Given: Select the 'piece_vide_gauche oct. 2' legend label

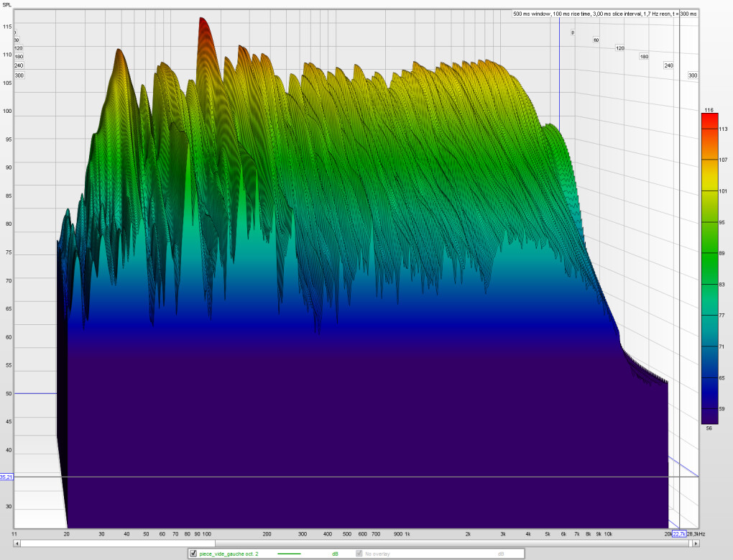Looking at the screenshot, I should pyautogui.click(x=229, y=554).
